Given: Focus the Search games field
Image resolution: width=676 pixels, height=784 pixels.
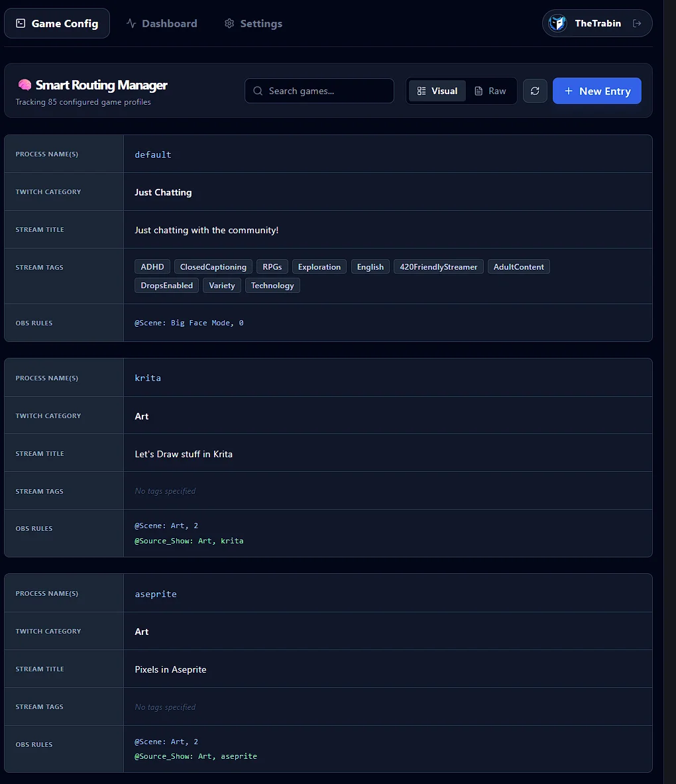Looking at the screenshot, I should [319, 91].
